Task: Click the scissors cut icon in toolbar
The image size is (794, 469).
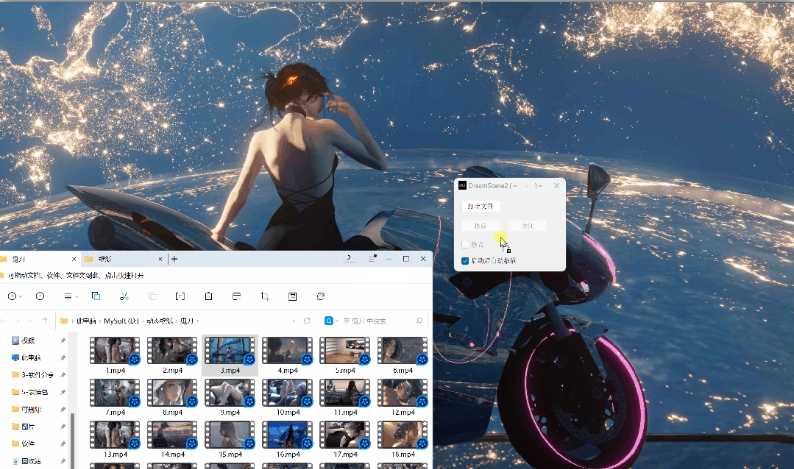Action: 124,296
